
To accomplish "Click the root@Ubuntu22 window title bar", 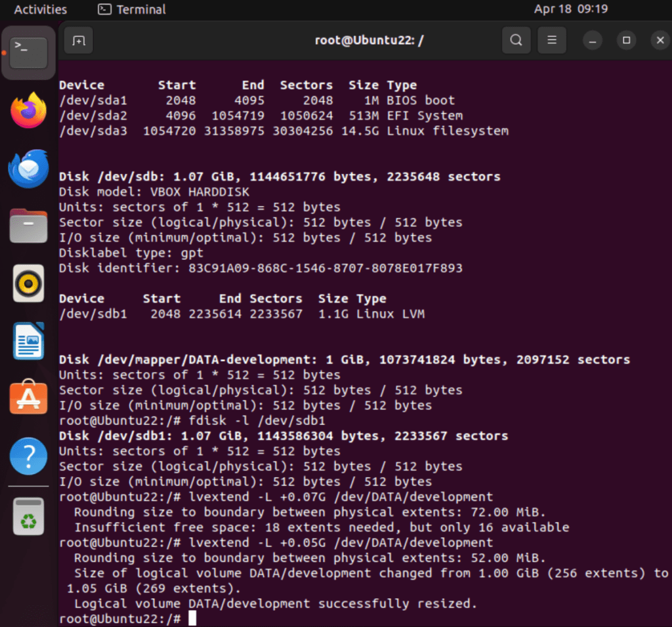I will click(x=369, y=41).
